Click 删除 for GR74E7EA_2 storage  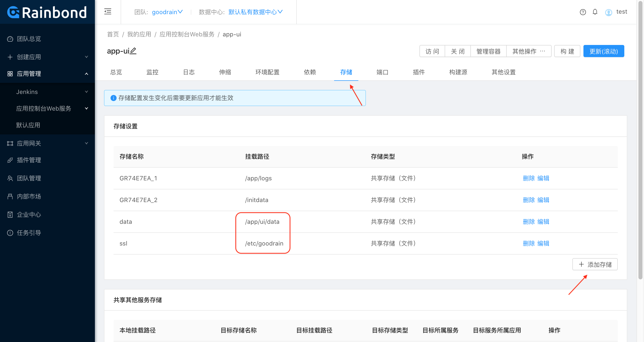coord(529,200)
